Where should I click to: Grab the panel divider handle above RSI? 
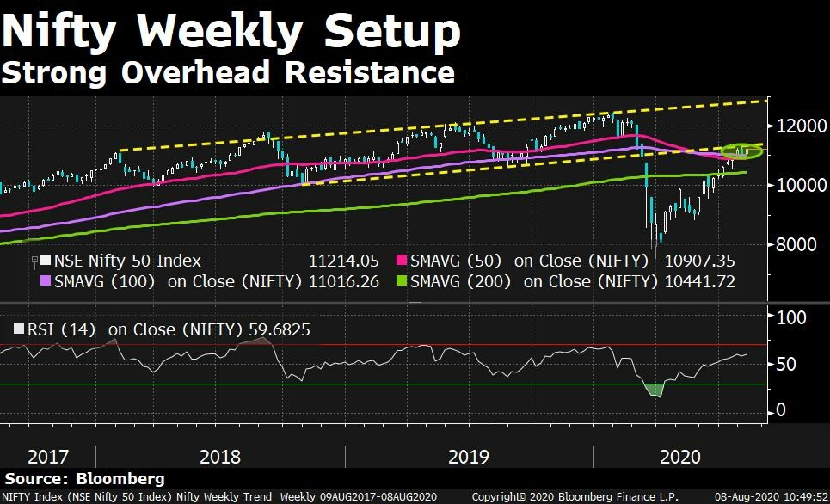[415, 303]
